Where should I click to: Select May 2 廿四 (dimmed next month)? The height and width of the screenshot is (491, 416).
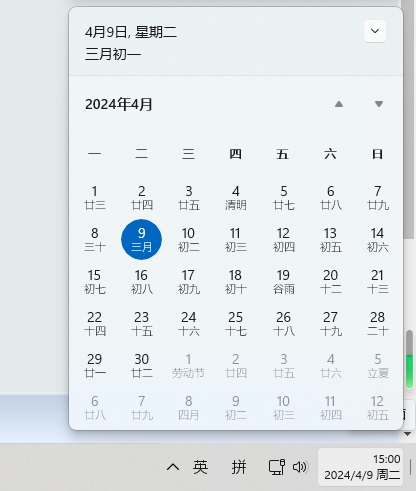(236, 366)
